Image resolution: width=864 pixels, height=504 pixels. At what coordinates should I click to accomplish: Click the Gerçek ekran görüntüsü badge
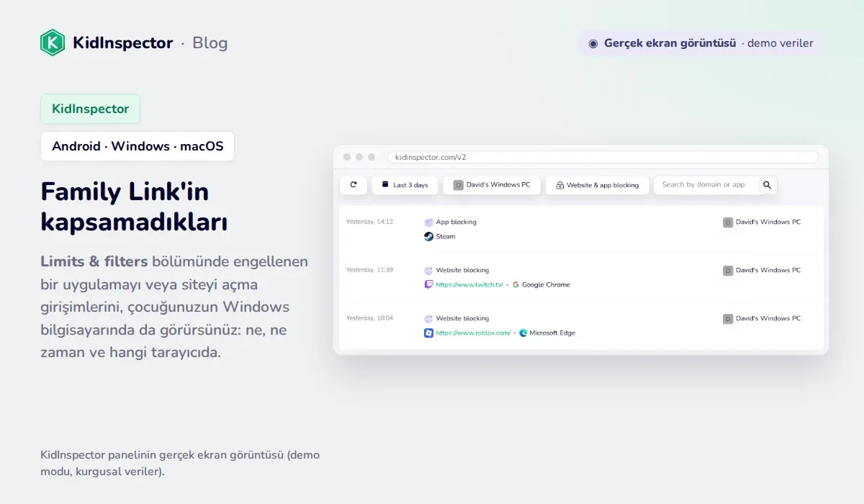point(701,43)
